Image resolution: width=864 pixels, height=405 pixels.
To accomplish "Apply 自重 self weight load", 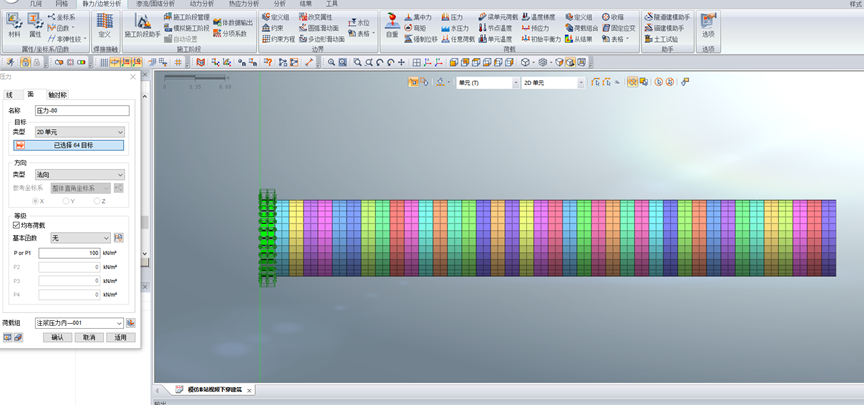I will coord(392,25).
